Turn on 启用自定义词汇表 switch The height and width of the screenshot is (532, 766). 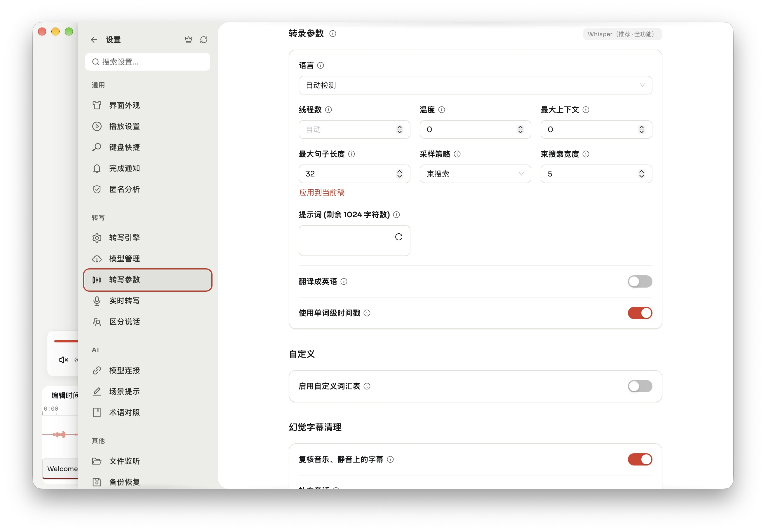(x=640, y=386)
